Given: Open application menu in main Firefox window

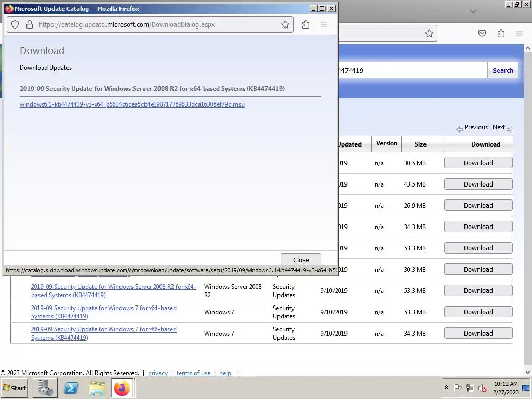Looking at the screenshot, I should click(x=520, y=33).
